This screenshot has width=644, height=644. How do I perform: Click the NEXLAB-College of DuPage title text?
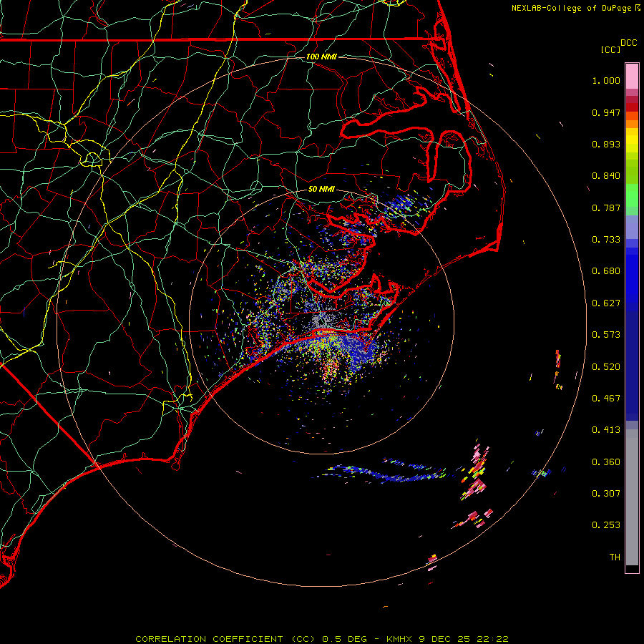571,8
